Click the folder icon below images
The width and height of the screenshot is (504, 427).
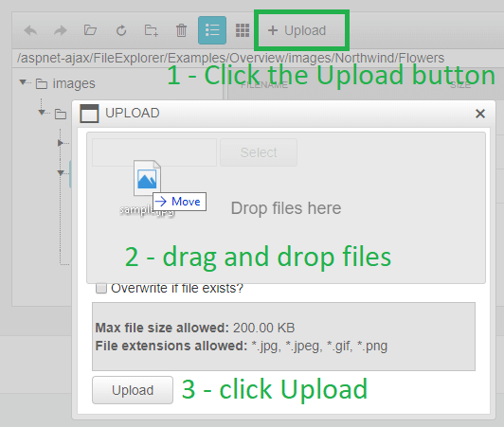click(61, 114)
